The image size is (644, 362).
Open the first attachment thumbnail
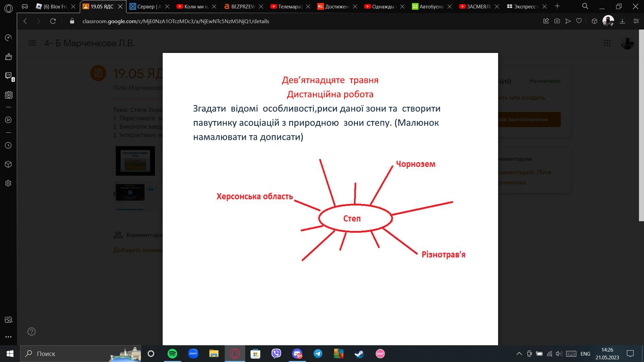[135, 161]
